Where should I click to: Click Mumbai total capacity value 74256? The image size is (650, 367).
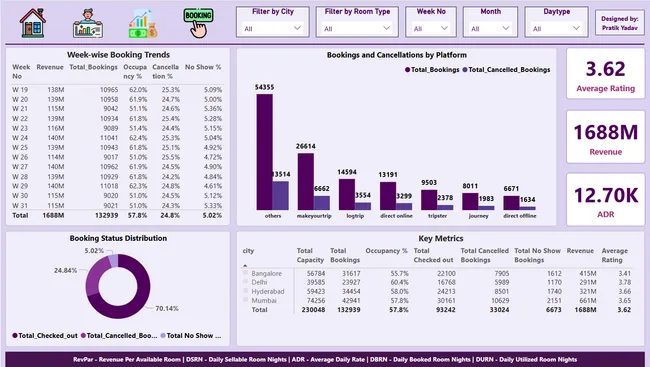(x=316, y=300)
